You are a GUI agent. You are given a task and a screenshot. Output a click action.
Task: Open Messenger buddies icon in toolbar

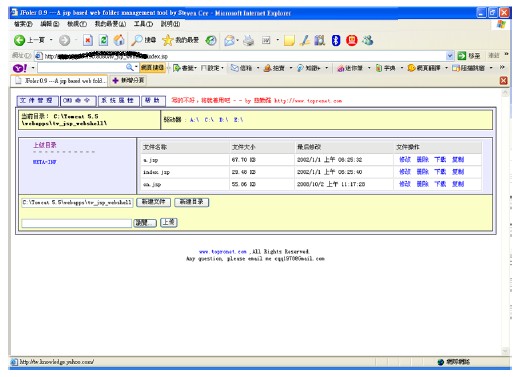[368, 41]
